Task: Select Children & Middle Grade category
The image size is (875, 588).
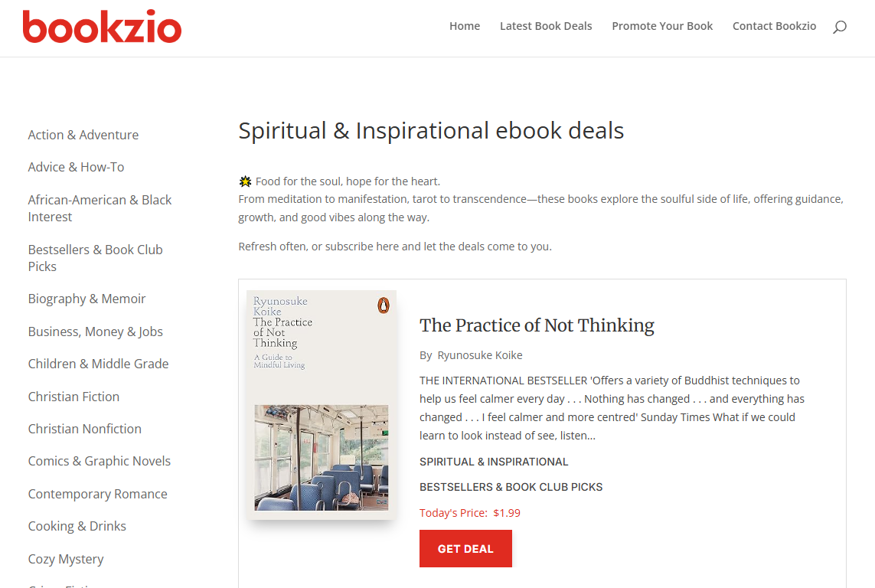Action: click(98, 364)
